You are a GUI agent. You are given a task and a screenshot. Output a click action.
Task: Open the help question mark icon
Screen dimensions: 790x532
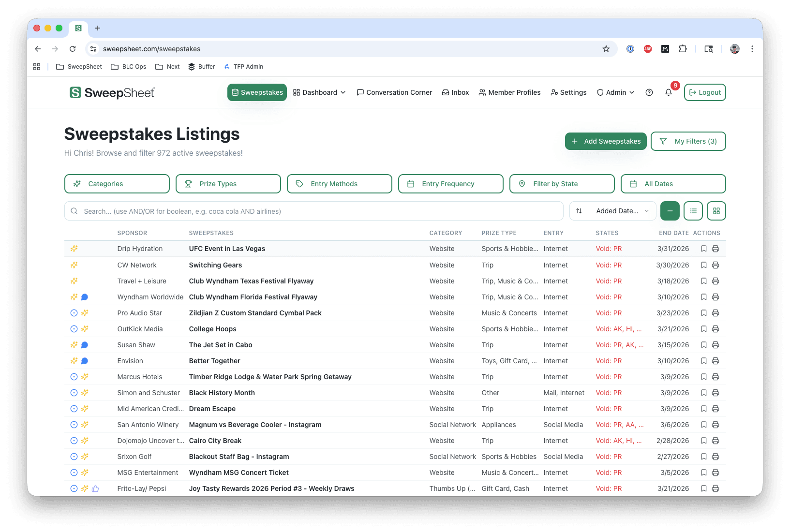(x=649, y=92)
